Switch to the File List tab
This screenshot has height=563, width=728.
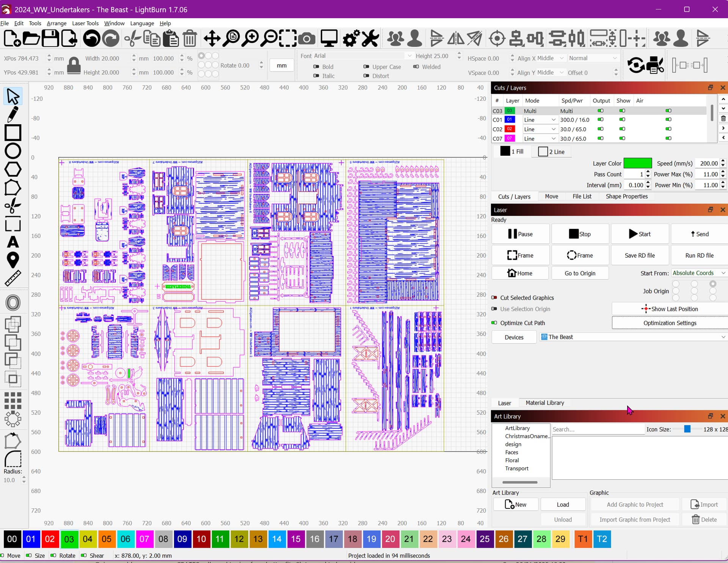582,196
